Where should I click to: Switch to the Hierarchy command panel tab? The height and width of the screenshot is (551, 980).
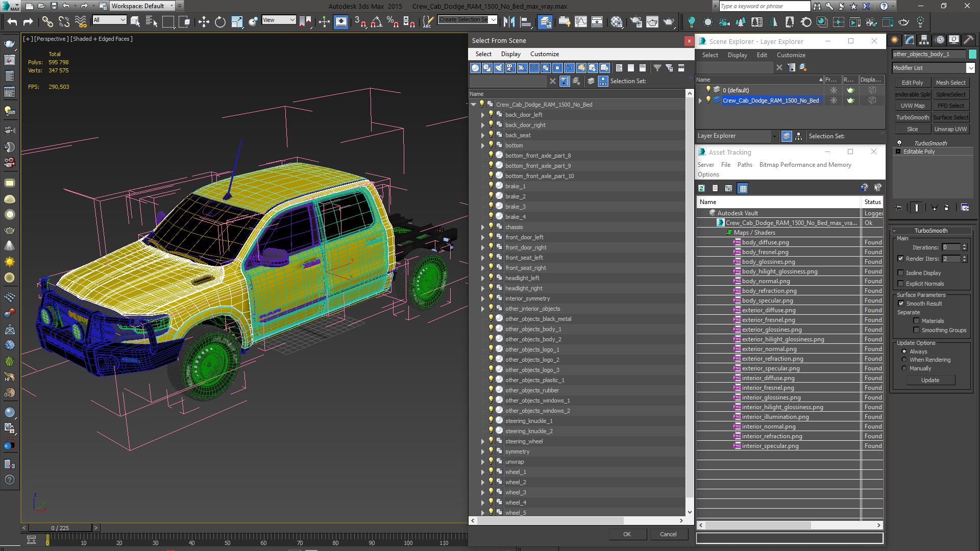924,40
